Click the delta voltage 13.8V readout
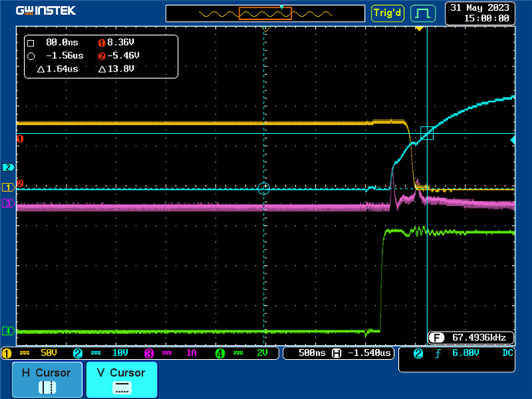 point(116,69)
